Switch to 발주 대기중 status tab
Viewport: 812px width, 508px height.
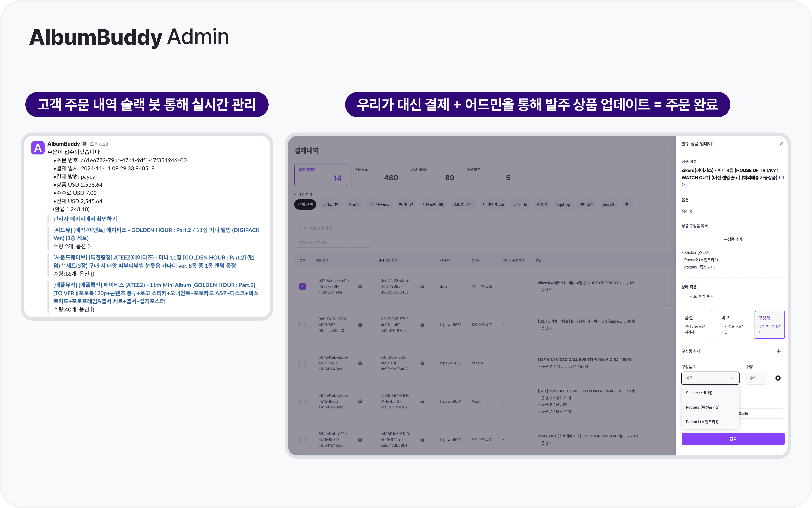(x=320, y=175)
